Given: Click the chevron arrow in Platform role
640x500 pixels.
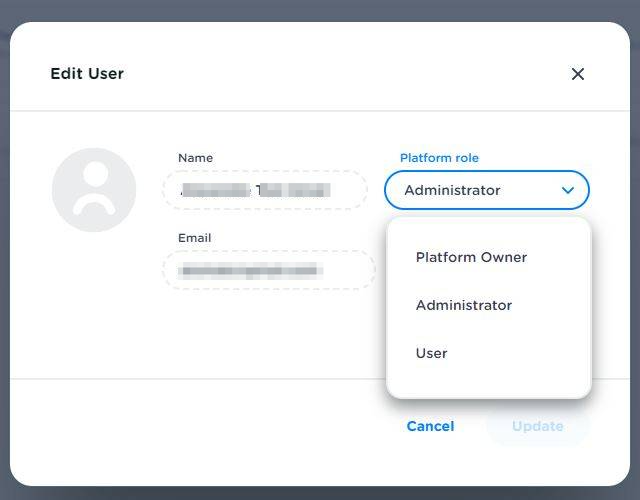Looking at the screenshot, I should pos(568,190).
